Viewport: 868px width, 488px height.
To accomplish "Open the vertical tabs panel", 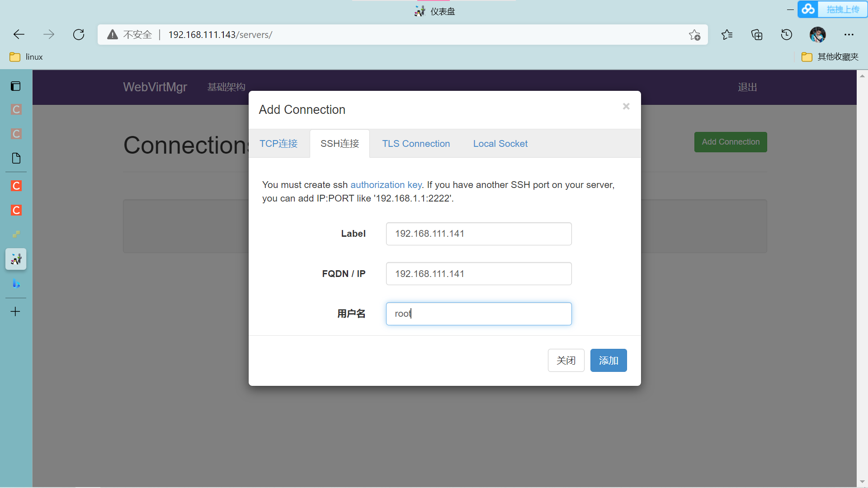I will point(16,86).
